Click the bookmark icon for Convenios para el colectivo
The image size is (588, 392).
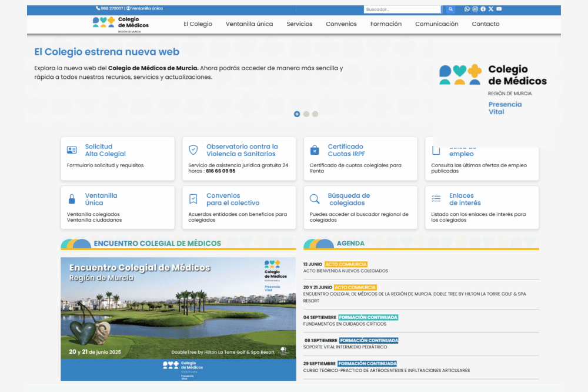[x=193, y=199]
